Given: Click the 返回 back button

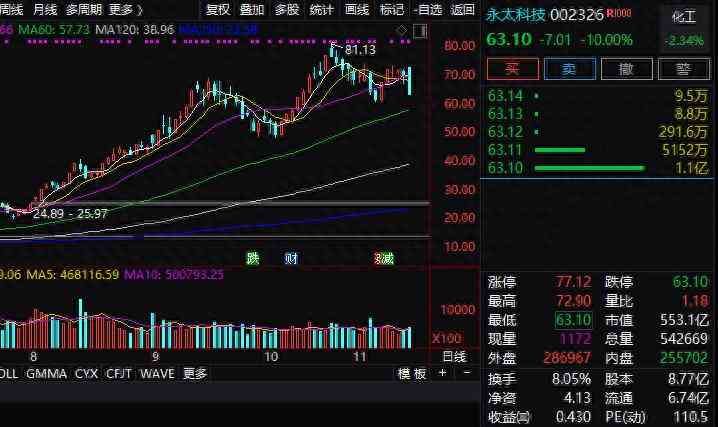Looking at the screenshot, I should [x=462, y=10].
